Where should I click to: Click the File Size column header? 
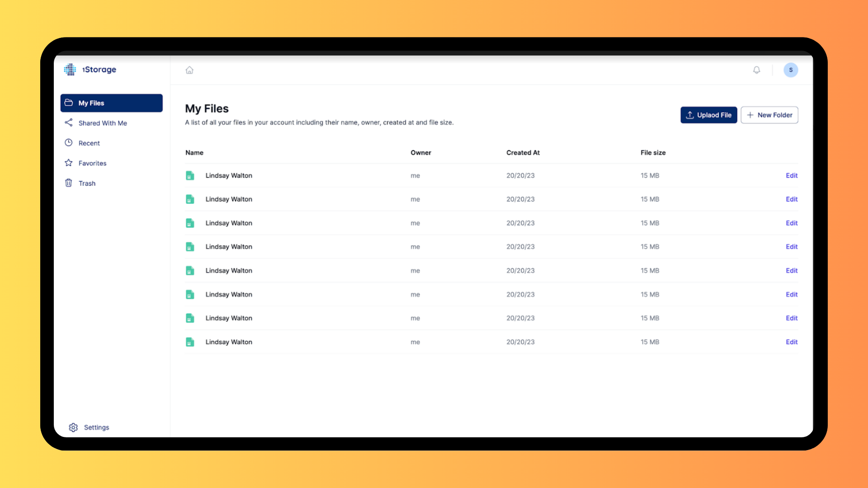pyautogui.click(x=653, y=153)
